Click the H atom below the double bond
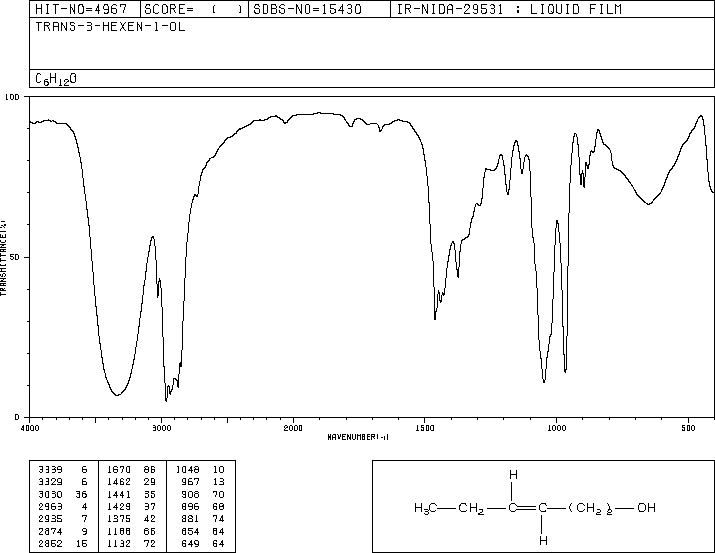The width and height of the screenshot is (715, 553). 543,541
